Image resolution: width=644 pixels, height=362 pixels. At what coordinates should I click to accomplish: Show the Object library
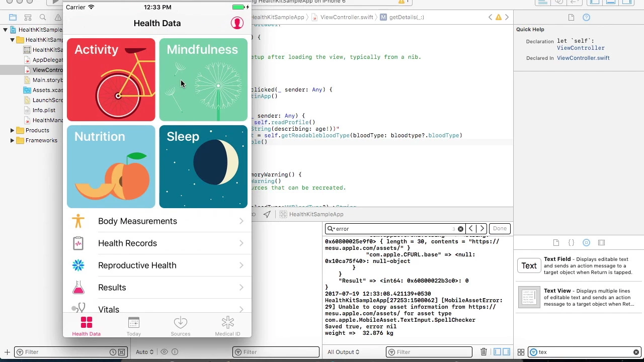pos(586,243)
